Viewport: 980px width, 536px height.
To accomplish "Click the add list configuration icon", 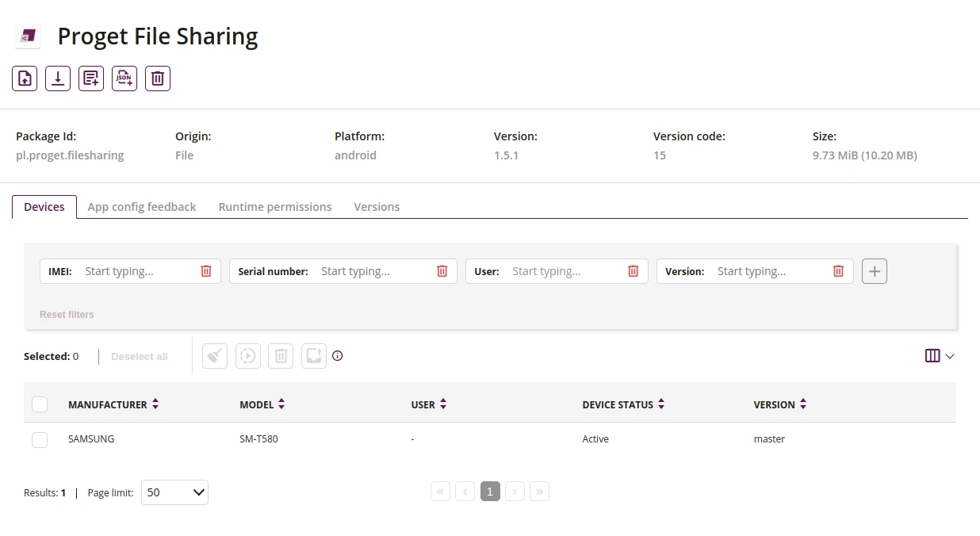I will click(x=91, y=78).
